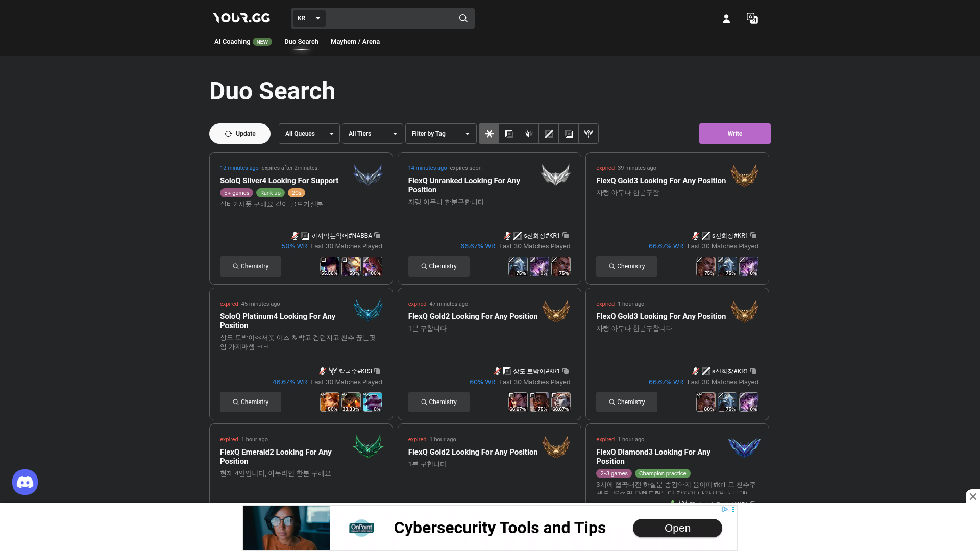980x551 pixels.
Task: Click the '5+ games' tag
Action: tap(236, 193)
